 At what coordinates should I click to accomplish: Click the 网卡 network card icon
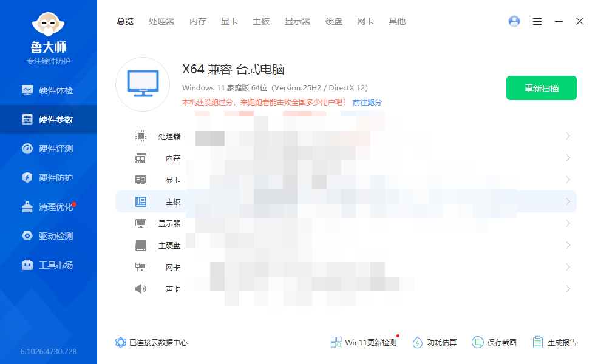141,267
